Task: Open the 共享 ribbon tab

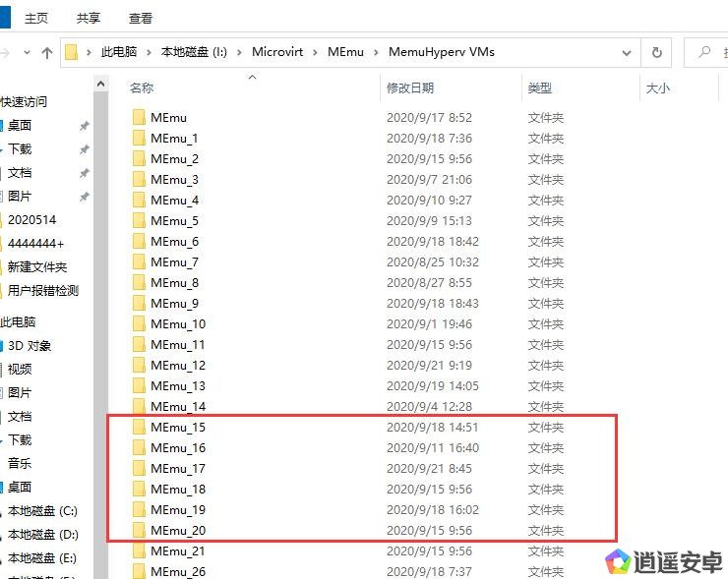Action: (89, 18)
